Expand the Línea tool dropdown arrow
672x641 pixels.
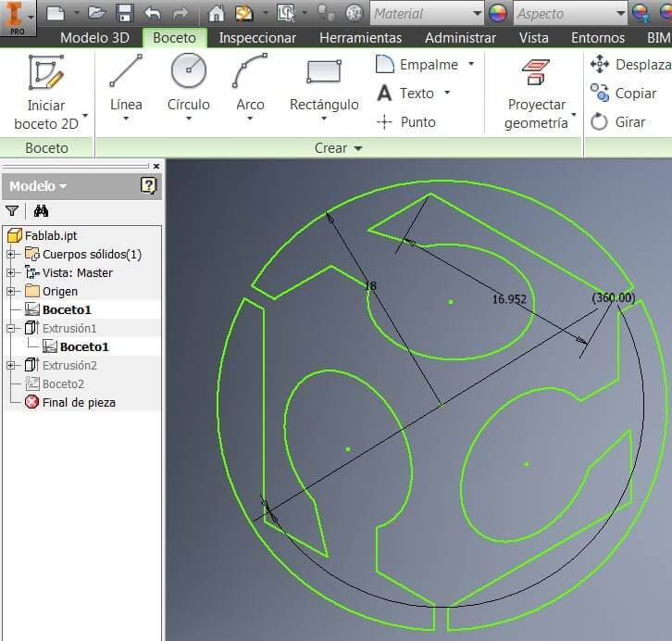pyautogui.click(x=126, y=119)
